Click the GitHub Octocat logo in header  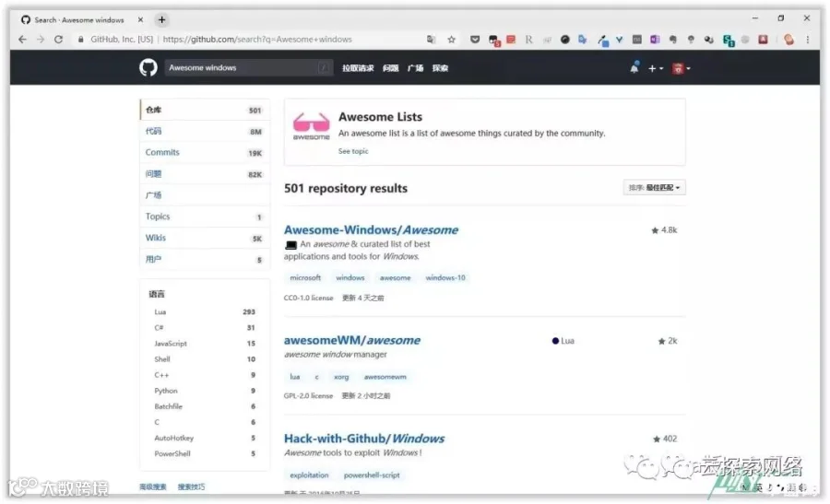point(148,67)
